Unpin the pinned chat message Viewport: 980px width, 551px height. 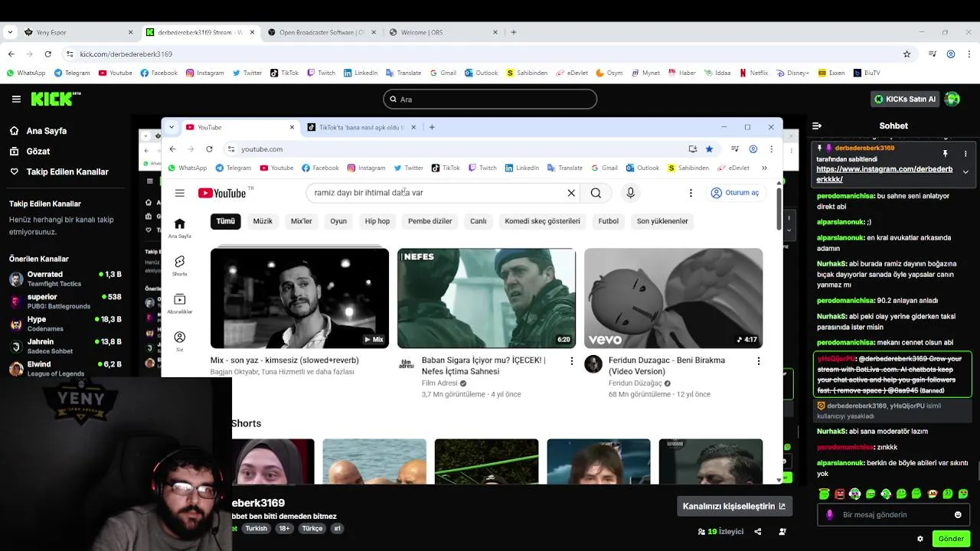945,154
